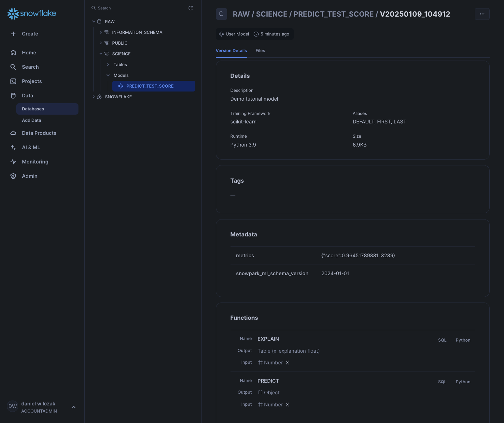Image resolution: width=504 pixels, height=423 pixels.
Task: Open the Monitoring menu item
Action: click(35, 162)
